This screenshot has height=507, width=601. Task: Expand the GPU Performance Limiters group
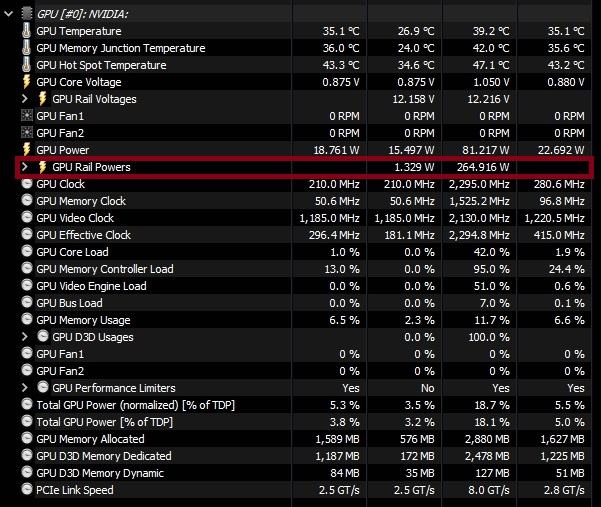(x=26, y=388)
